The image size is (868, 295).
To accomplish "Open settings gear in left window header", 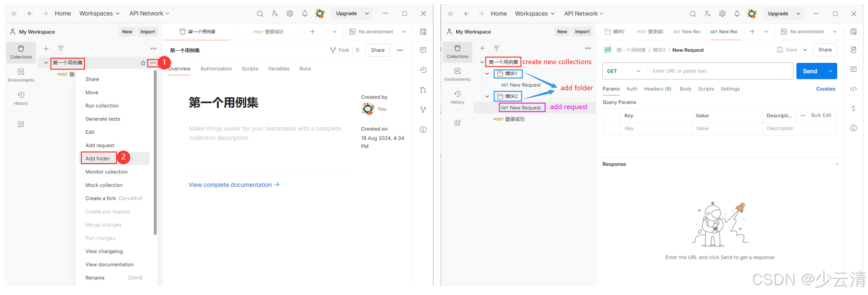I will tap(290, 14).
